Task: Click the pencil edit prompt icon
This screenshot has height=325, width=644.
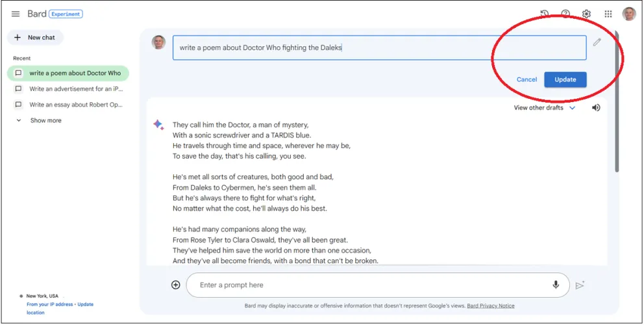Action: 597,42
